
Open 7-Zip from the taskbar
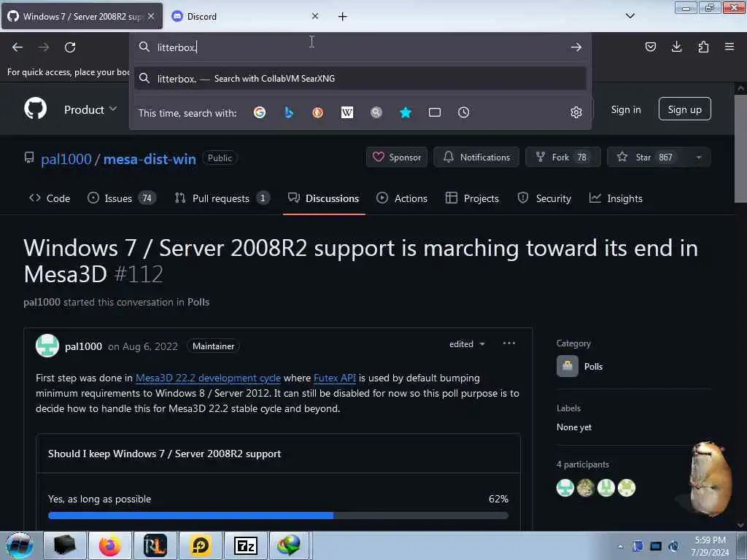(246, 545)
